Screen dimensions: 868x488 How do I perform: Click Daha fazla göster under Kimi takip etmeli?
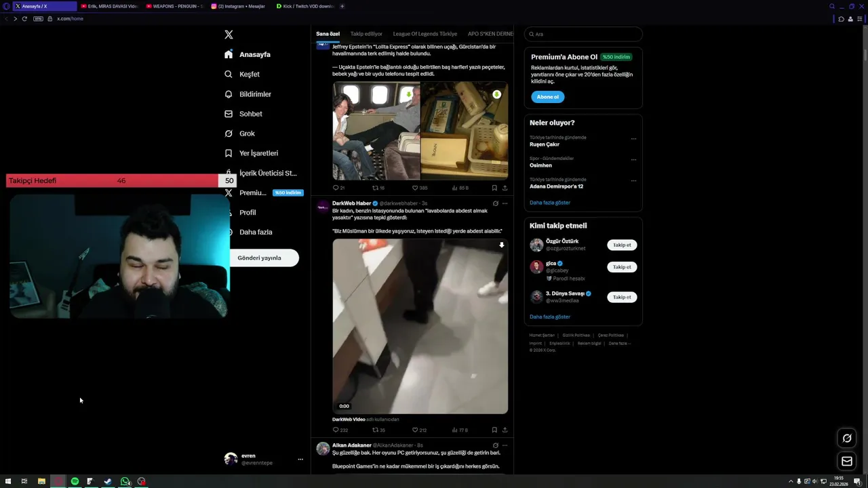[x=550, y=317]
